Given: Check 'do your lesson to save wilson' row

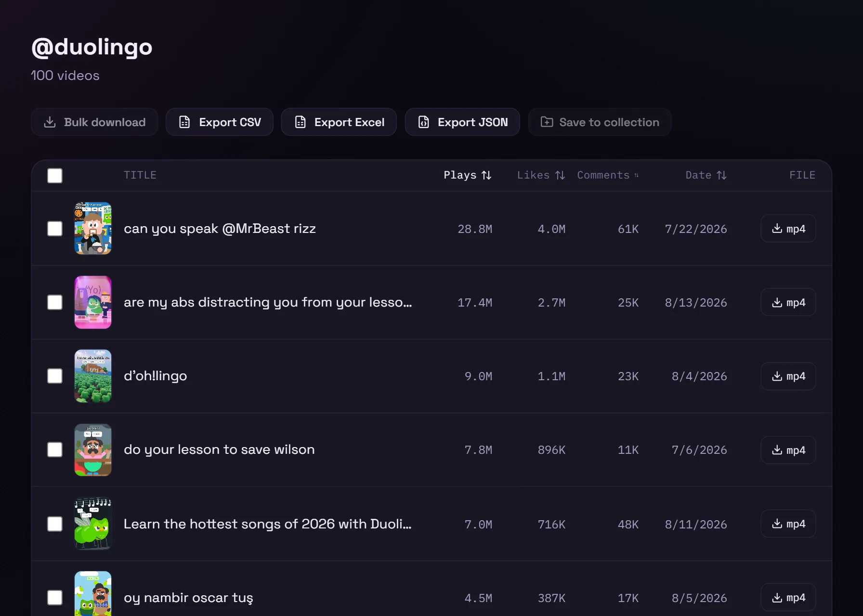Looking at the screenshot, I should click(x=55, y=449).
